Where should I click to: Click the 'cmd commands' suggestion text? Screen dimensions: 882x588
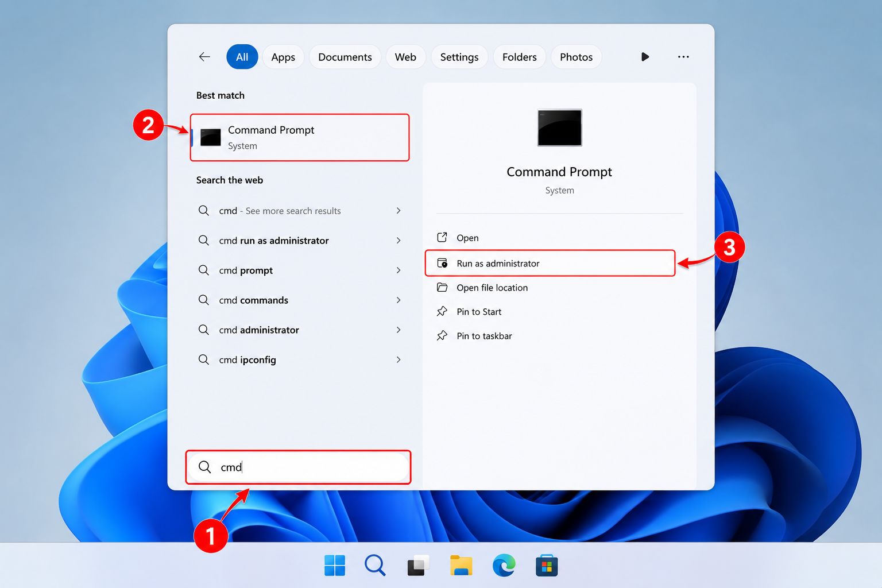point(253,300)
